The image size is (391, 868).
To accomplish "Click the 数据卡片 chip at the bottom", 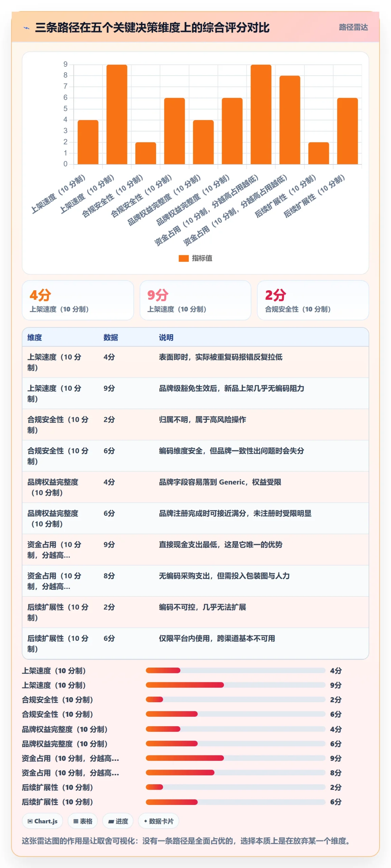I will tap(159, 821).
